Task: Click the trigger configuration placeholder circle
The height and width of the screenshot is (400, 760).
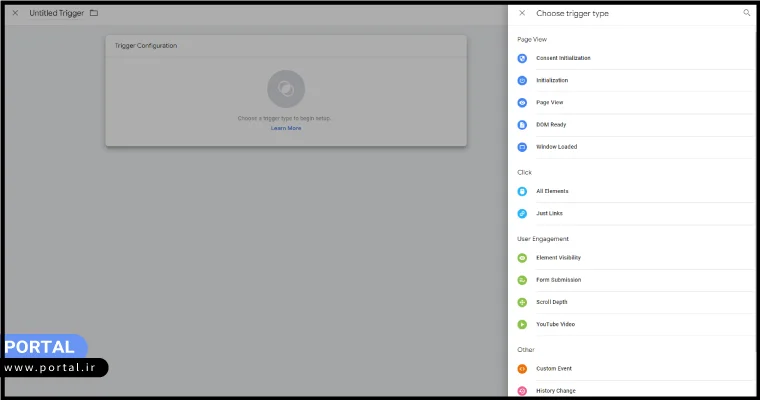Action: [285, 89]
